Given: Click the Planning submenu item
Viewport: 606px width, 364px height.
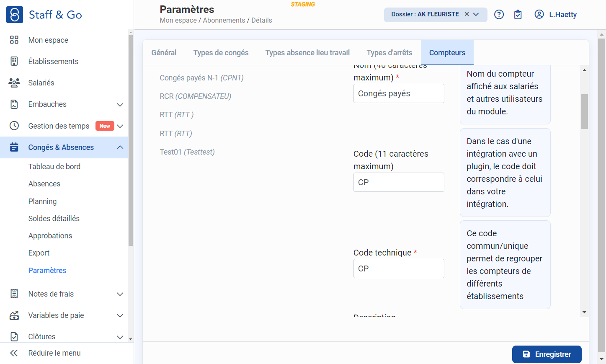Looking at the screenshot, I should (x=43, y=201).
